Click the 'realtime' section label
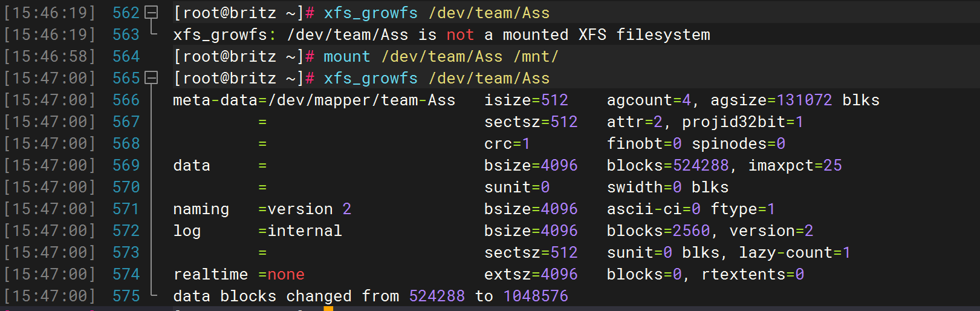This screenshot has width=980, height=311. (210, 274)
